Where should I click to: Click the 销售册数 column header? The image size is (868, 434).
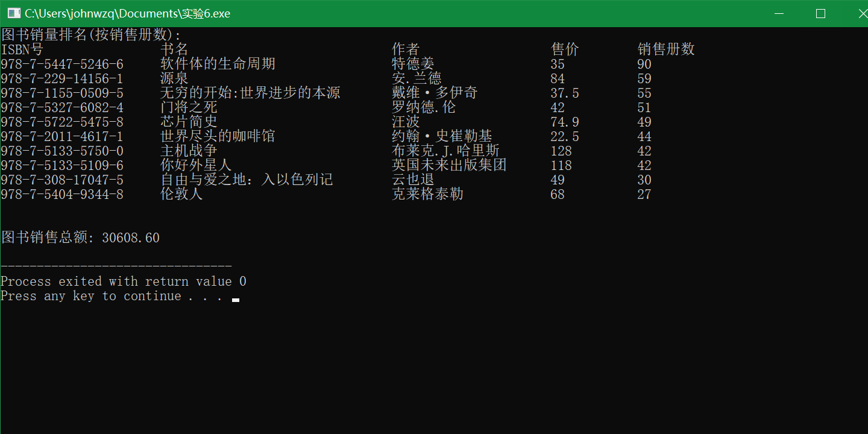[666, 49]
